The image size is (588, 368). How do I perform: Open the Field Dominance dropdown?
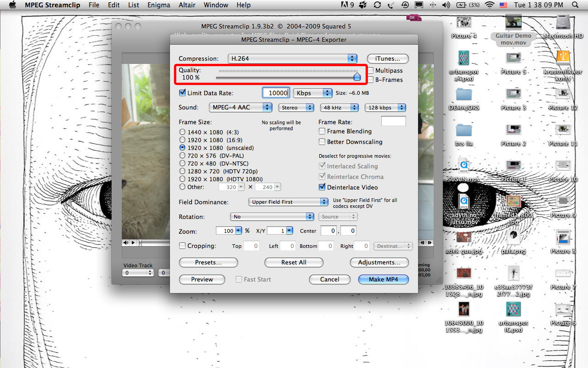coord(288,202)
